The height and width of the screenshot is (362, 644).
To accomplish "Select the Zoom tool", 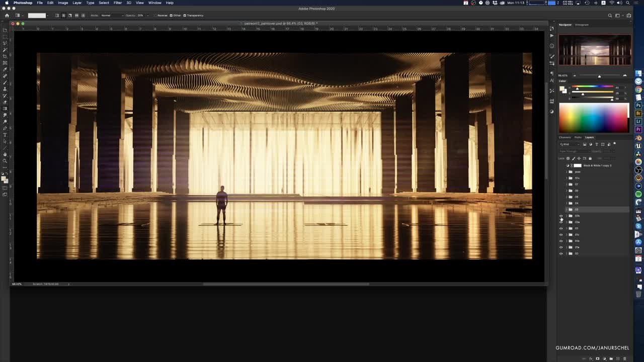I will coord(5,160).
